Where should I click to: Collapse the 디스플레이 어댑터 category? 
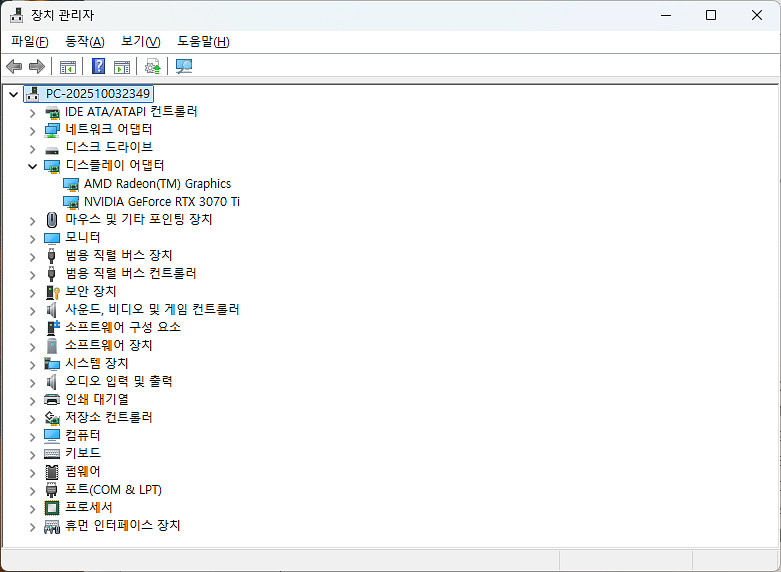(x=32, y=166)
